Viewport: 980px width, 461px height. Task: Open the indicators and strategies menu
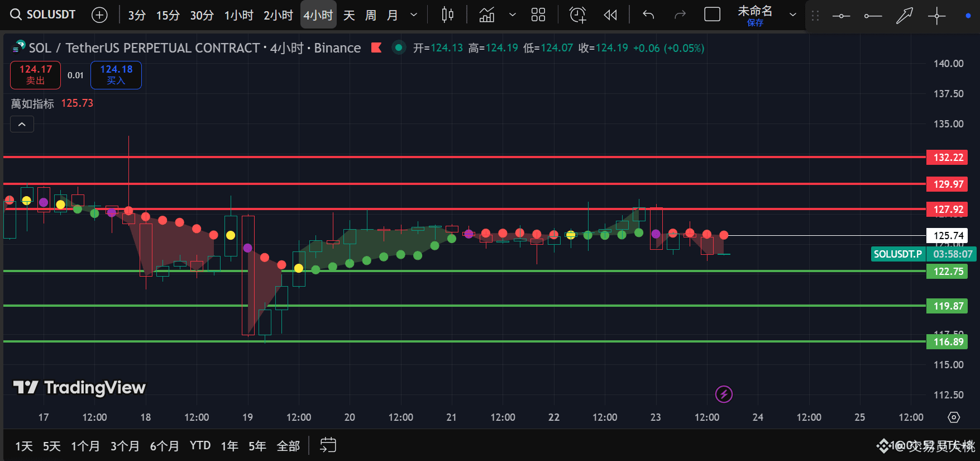[x=487, y=15]
